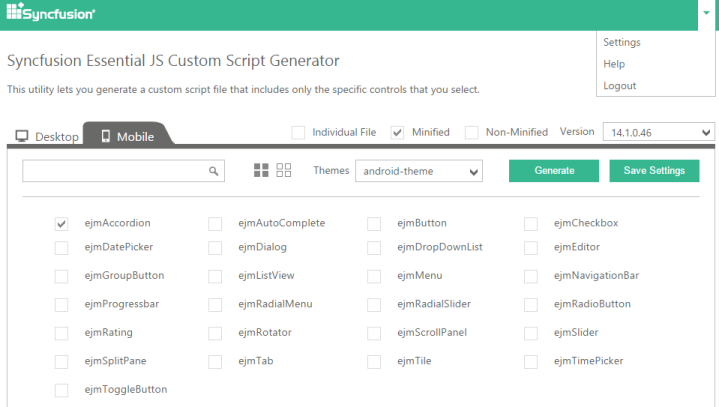This screenshot has width=719, height=407.
Task: Collapse the top-right user menu arrow
Action: pyautogui.click(x=706, y=13)
